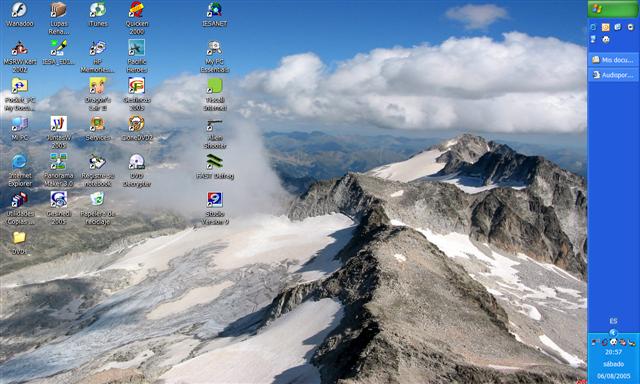The height and width of the screenshot is (384, 640).
Task: Switch to the Mis docu... taskbar window
Action: click(613, 60)
